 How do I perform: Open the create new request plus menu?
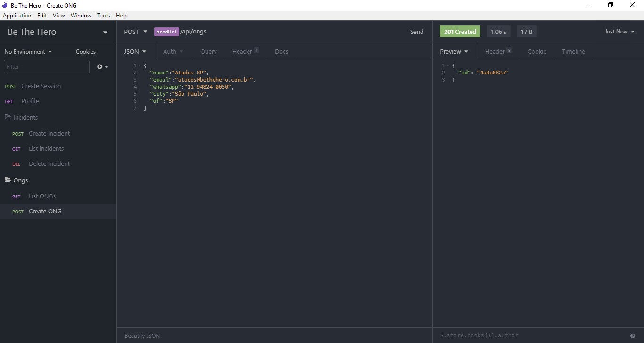(x=103, y=67)
